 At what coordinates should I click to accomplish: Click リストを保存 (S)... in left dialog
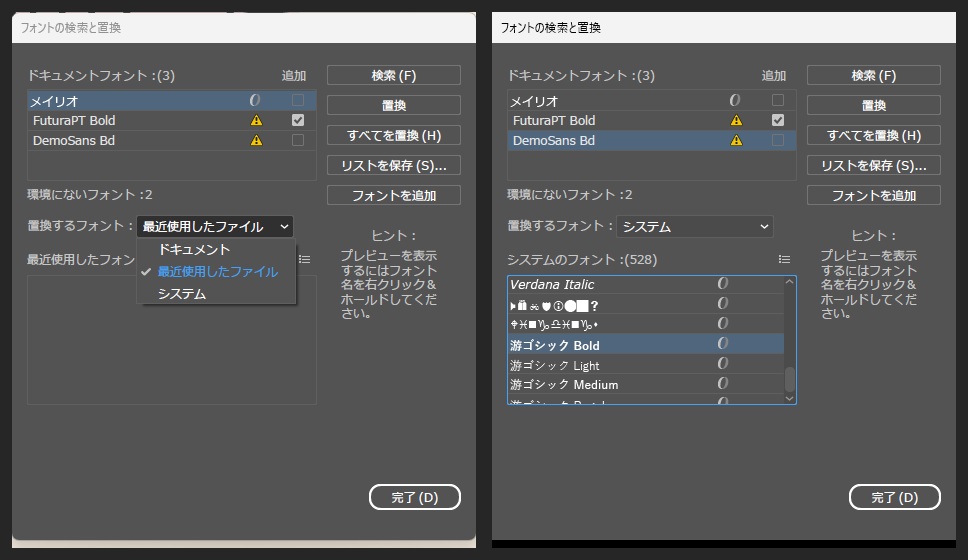pos(393,165)
